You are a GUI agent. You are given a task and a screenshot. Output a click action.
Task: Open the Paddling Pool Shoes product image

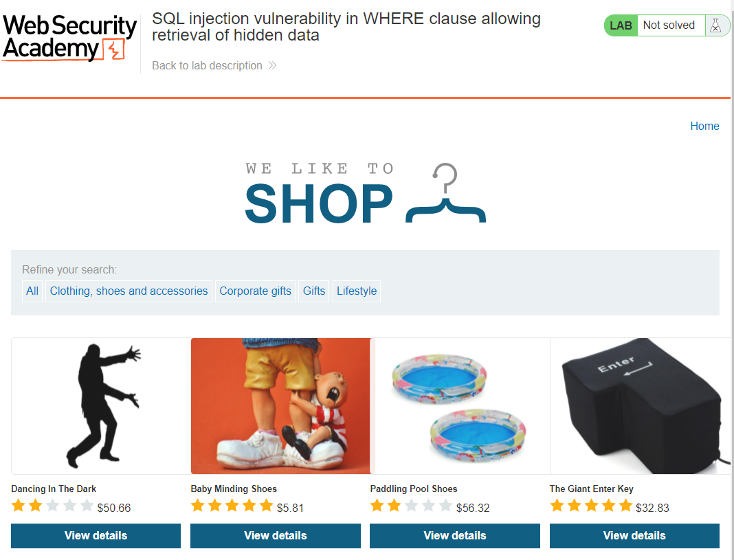point(460,406)
